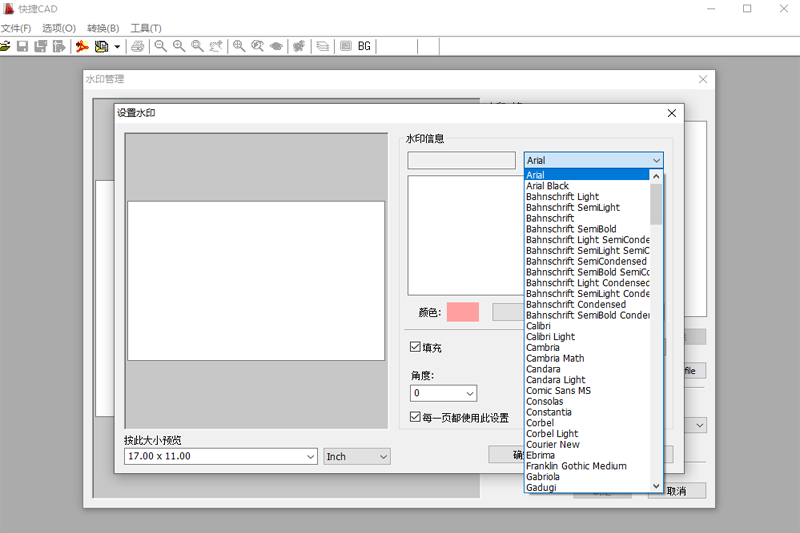Screen dimensions: 800x533
Task: Click the print toolbar icon
Action: click(138, 46)
